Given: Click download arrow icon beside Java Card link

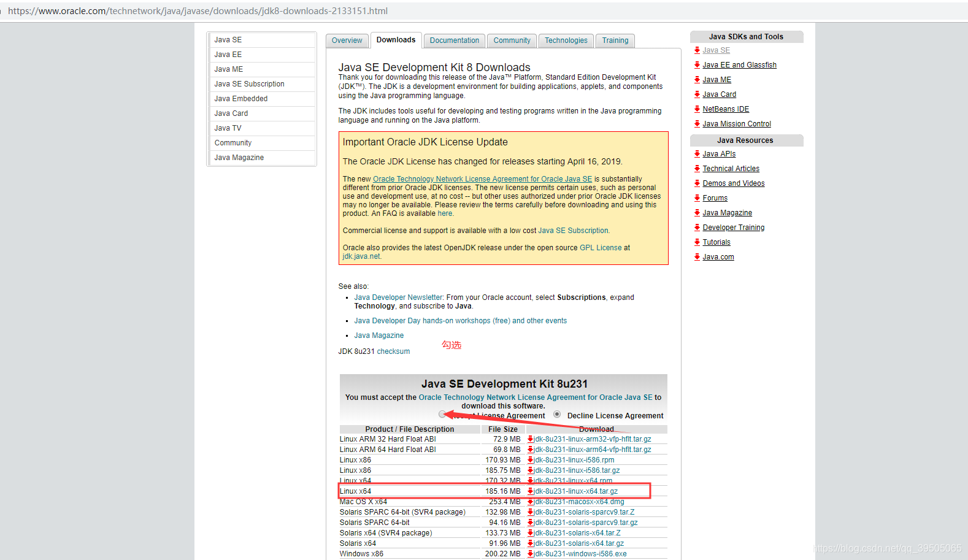Looking at the screenshot, I should 697,94.
